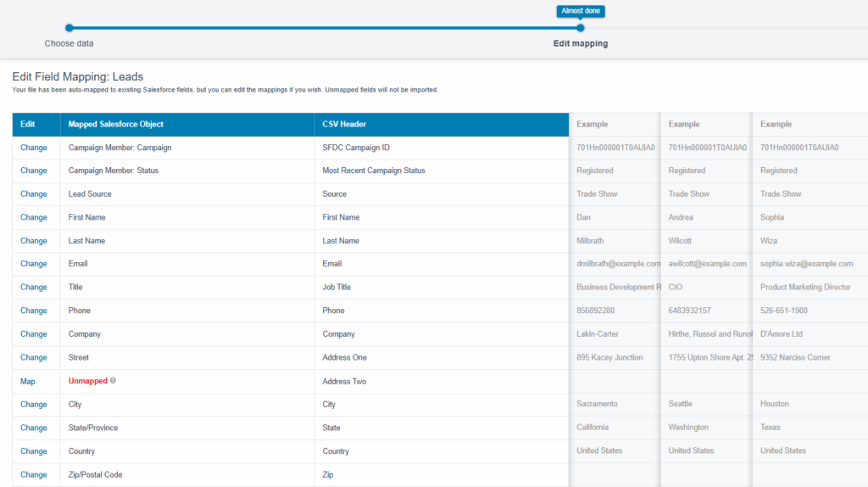Click the State/Province mapped field
The image size is (868, 487).
pos(93,428)
